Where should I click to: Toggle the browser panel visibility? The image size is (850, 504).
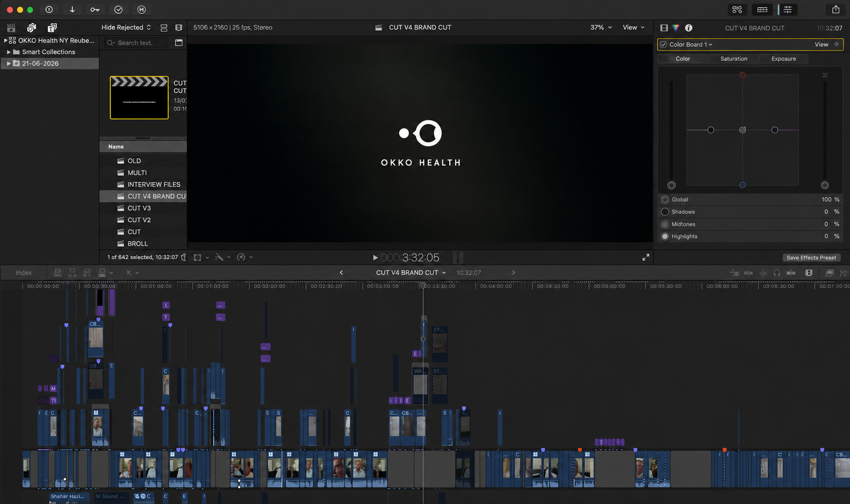pos(737,9)
